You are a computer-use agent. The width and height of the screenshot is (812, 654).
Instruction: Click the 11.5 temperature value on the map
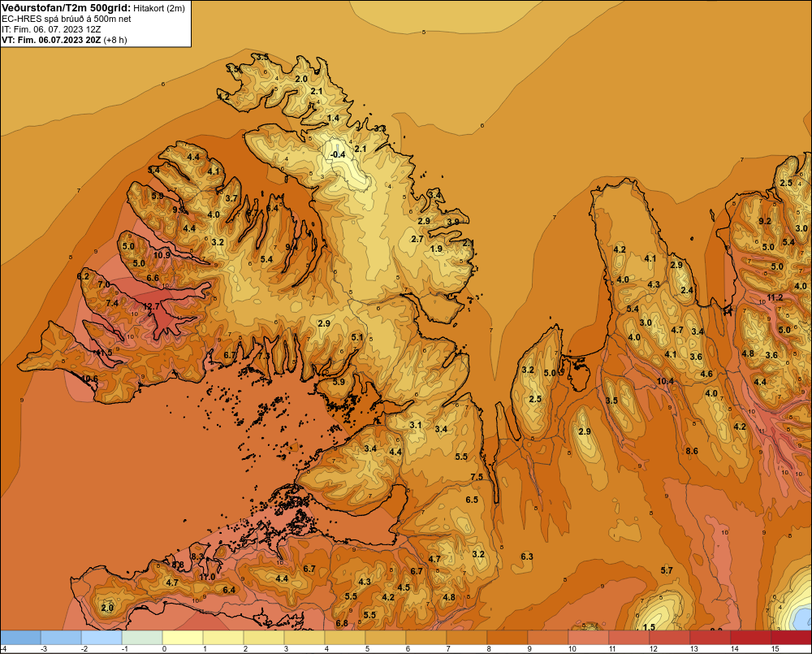click(104, 353)
